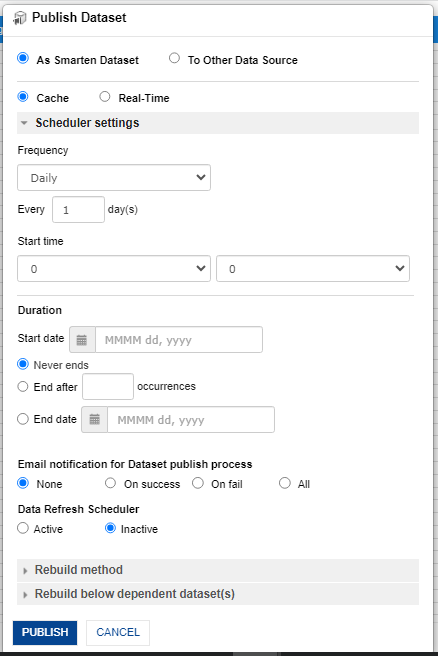
Task: Expand the Rebuild method section
Action: coord(218,570)
